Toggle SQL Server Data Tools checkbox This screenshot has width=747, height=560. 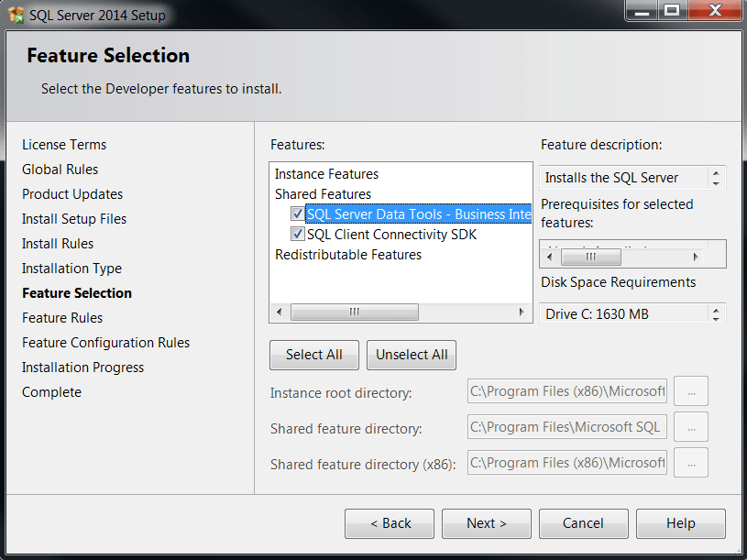point(297,214)
